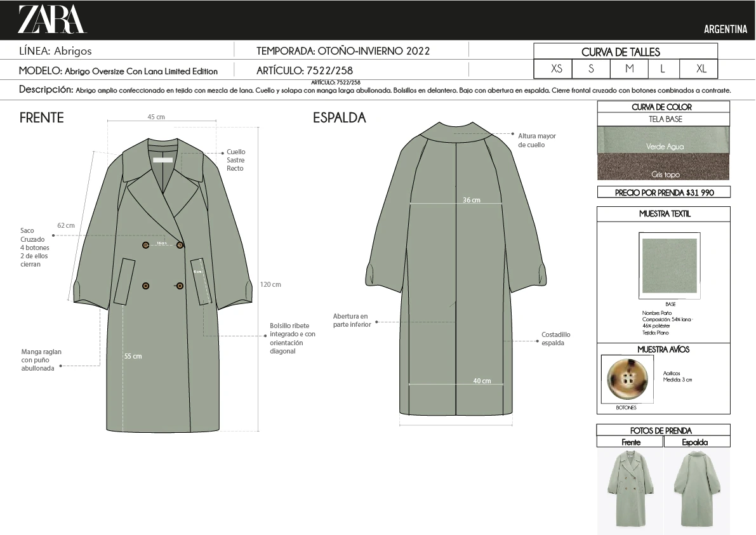The image size is (756, 535).
Task: Click the MODELO Abrigo Oversize text
Action: (118, 71)
